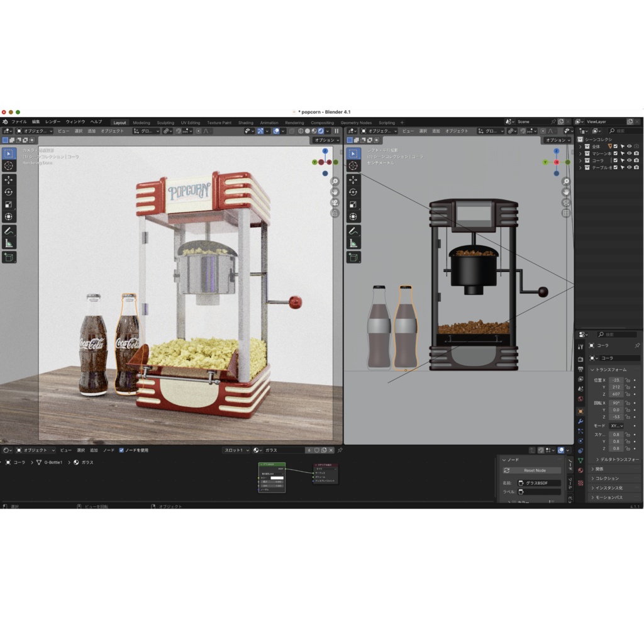Open 追加 menu in left viewport header

click(92, 131)
